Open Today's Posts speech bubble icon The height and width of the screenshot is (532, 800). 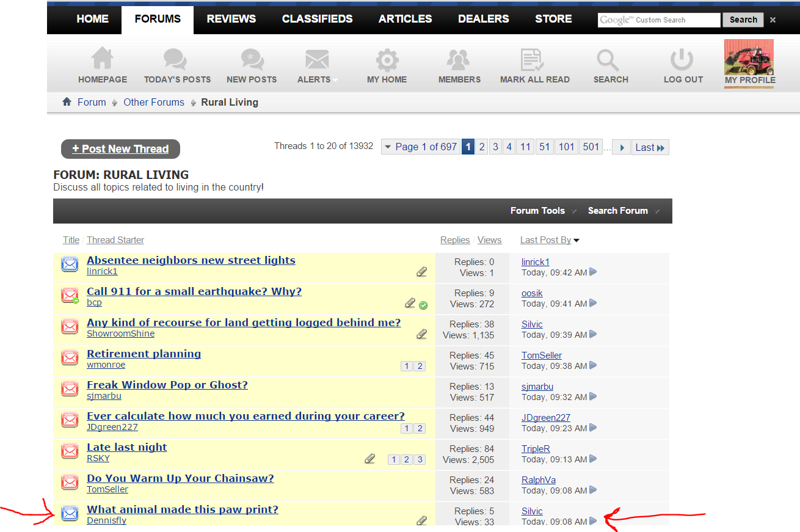pyautogui.click(x=176, y=60)
